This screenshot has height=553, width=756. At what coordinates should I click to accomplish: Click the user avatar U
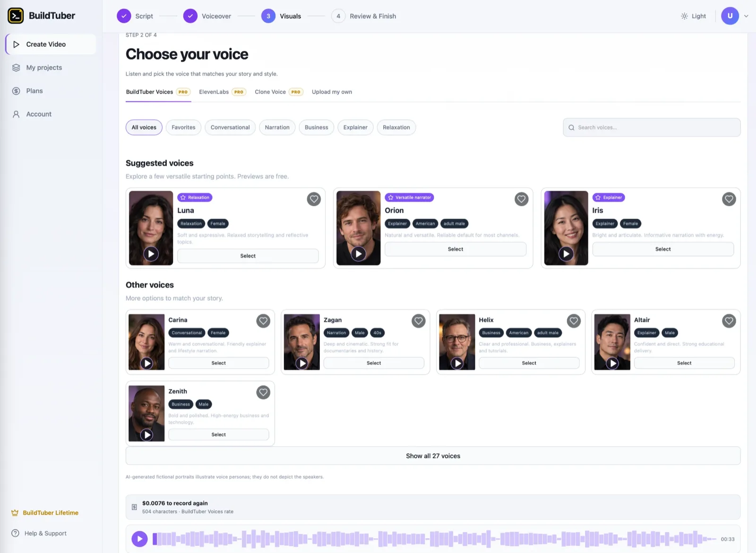tap(730, 16)
